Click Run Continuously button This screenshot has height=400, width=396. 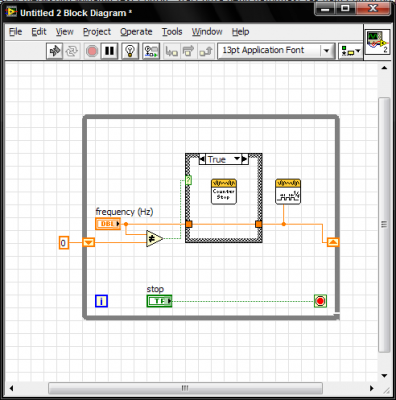[72, 51]
